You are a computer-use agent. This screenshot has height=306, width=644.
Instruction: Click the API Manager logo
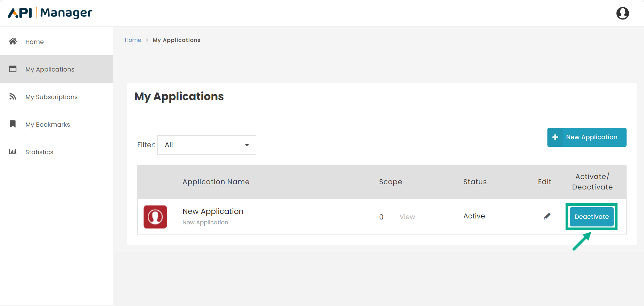click(50, 13)
